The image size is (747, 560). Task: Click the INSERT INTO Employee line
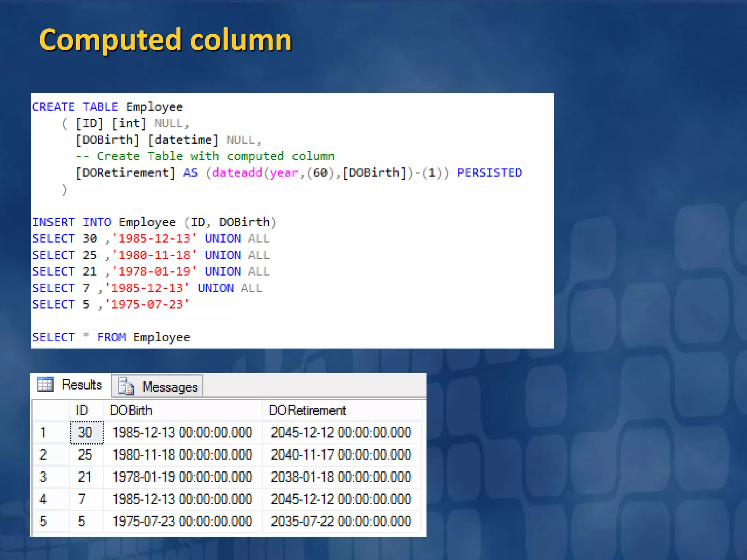point(154,222)
